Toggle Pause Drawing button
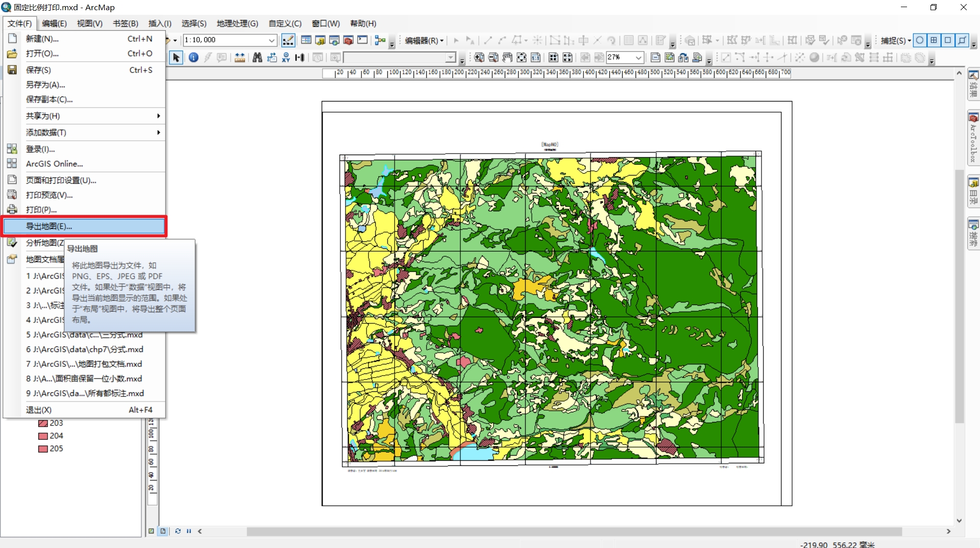This screenshot has width=980, height=548. [x=189, y=531]
